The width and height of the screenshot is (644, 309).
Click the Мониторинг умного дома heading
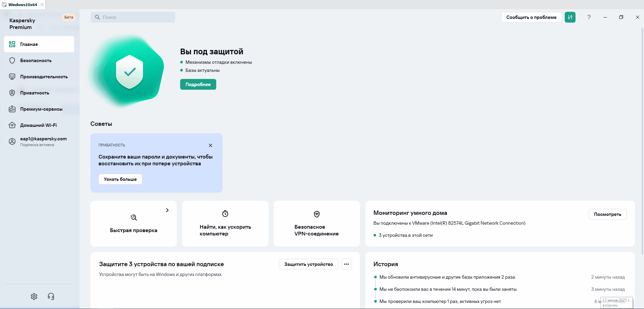coord(410,213)
